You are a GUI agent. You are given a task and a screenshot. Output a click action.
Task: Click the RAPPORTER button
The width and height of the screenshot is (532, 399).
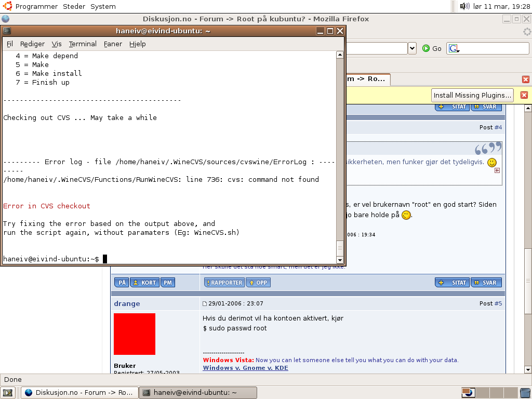click(224, 283)
